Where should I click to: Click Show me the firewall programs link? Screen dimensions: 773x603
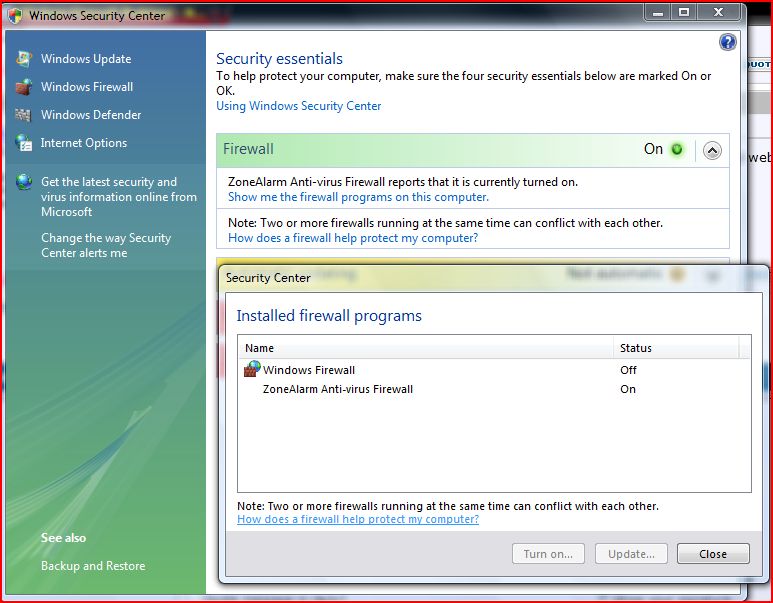358,197
